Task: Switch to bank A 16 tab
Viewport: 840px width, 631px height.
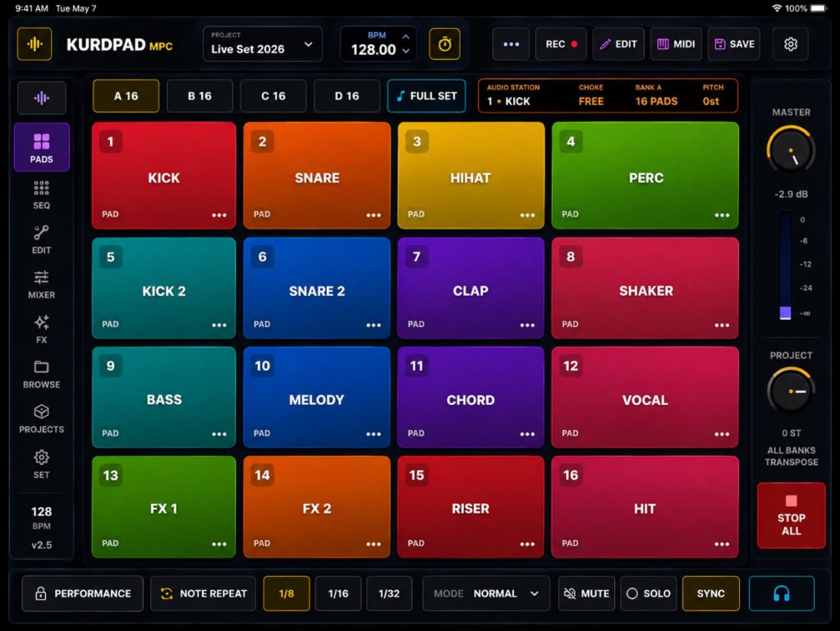Action: coord(126,96)
